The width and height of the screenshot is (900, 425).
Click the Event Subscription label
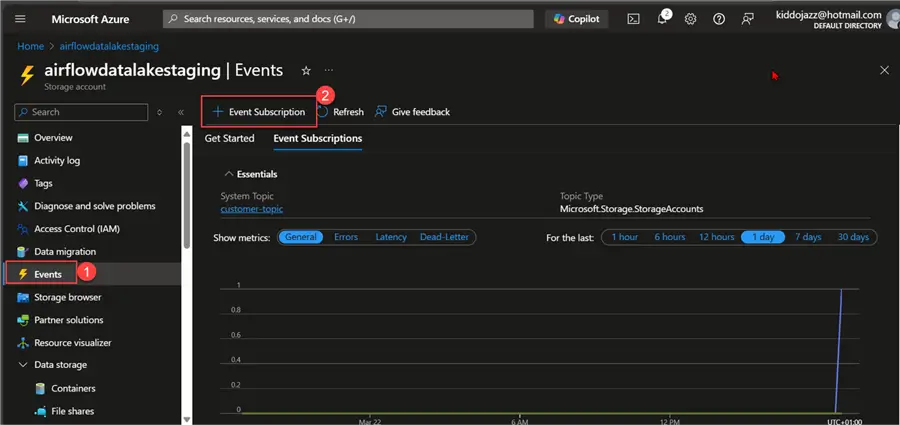tap(267, 113)
